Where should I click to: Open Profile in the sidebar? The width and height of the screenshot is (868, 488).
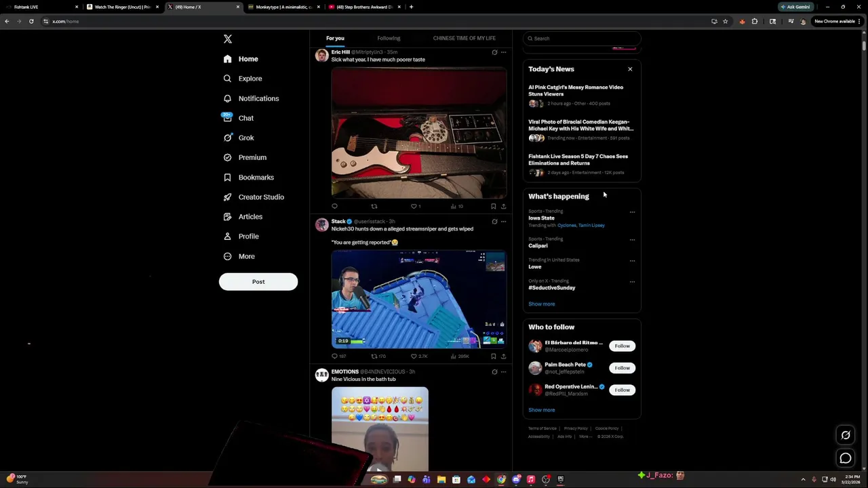[x=241, y=237]
